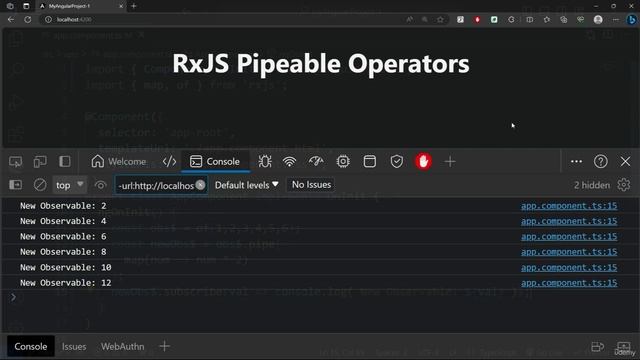Click the console prompt line

click(320, 297)
